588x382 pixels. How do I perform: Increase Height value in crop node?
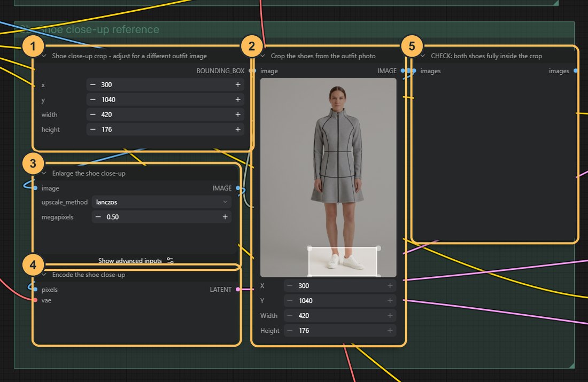pyautogui.click(x=390, y=331)
